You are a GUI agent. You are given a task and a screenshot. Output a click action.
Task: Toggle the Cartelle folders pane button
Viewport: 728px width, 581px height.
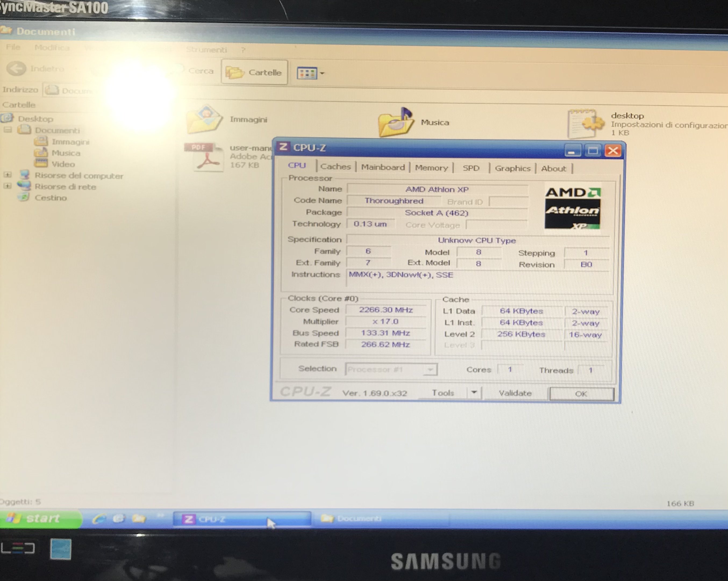[x=254, y=72]
